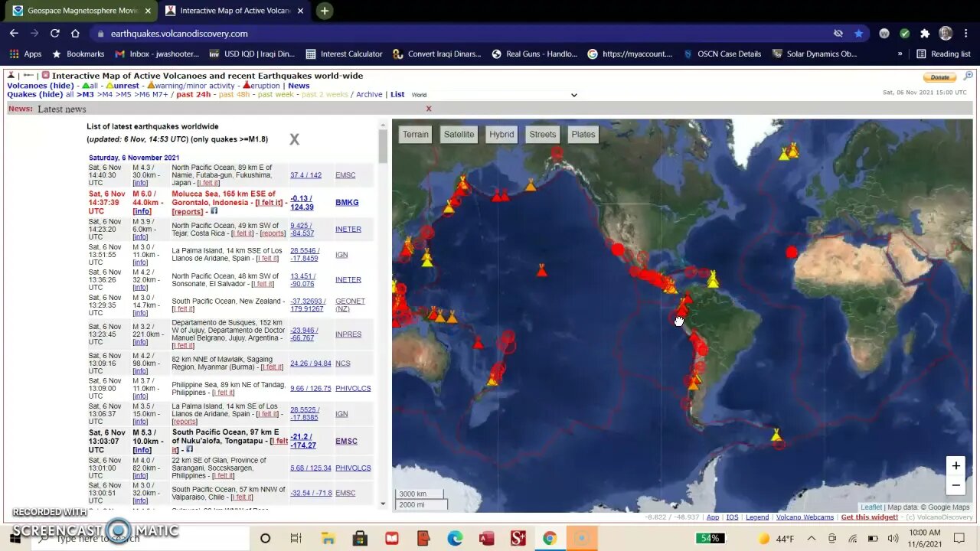Filter volcanoes by eruption status
The image size is (980, 551).
(261, 86)
